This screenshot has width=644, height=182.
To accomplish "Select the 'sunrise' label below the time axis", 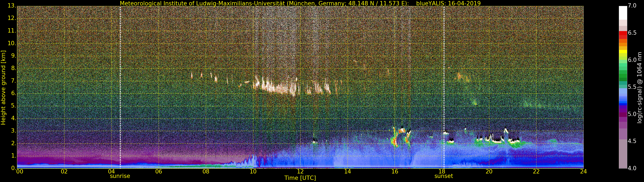I will pyautogui.click(x=120, y=176).
